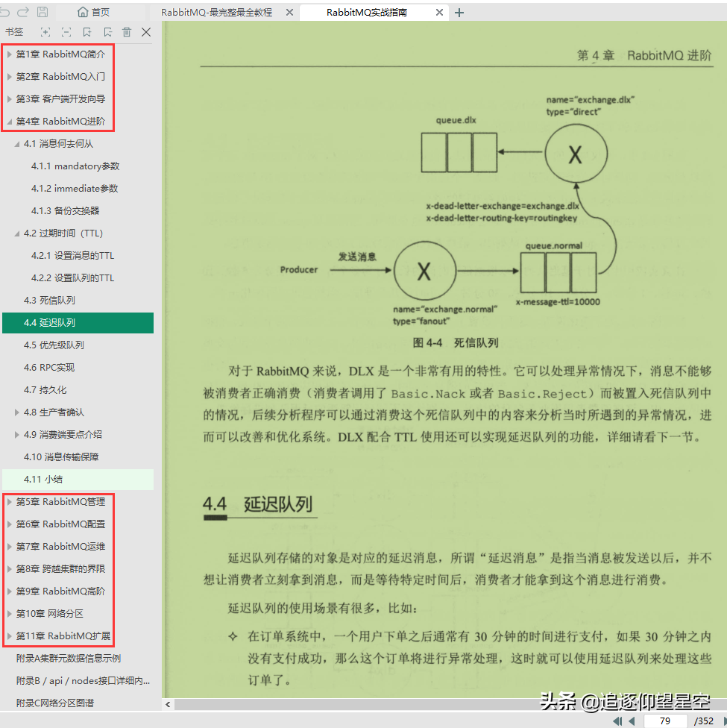Click the 书签 panel title

click(x=14, y=31)
